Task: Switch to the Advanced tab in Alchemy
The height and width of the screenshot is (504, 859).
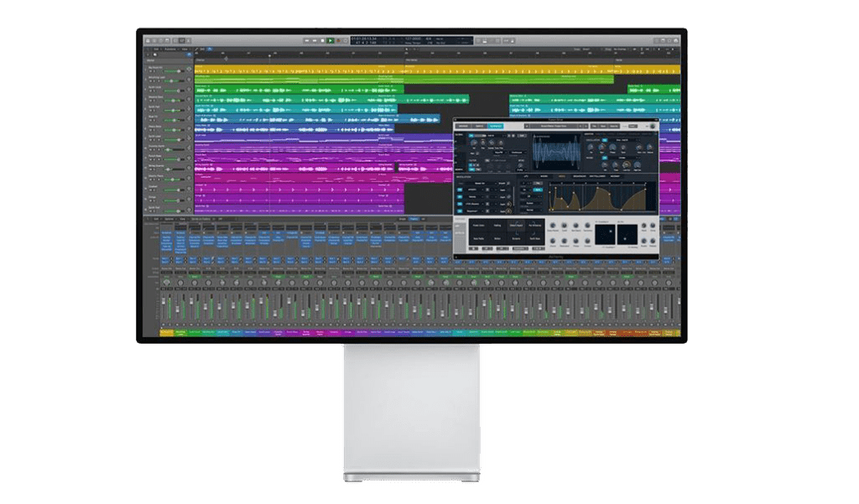Action: click(x=496, y=127)
